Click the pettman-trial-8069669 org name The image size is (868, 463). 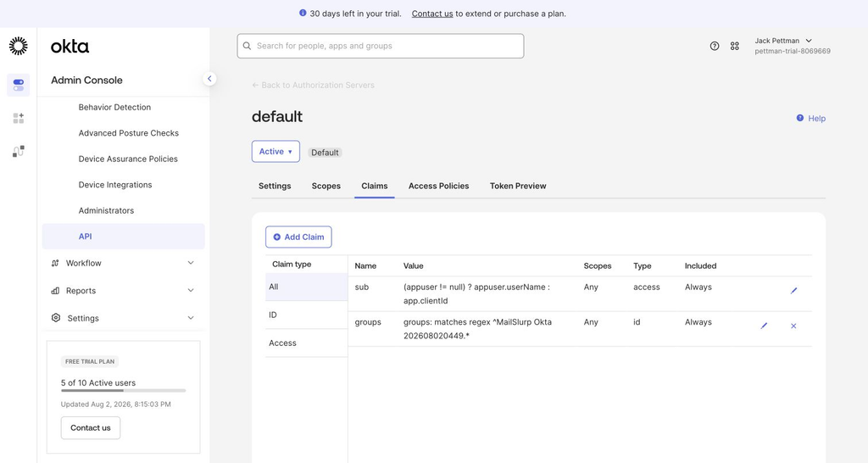pyautogui.click(x=793, y=51)
